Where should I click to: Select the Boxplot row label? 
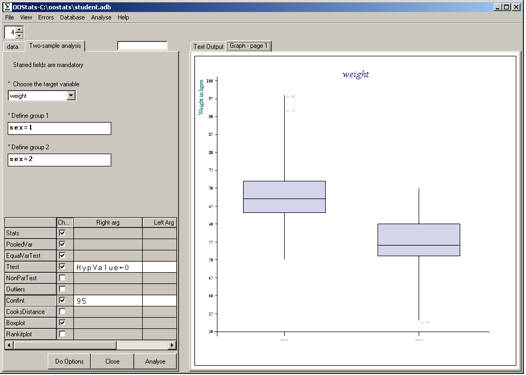click(x=30, y=323)
